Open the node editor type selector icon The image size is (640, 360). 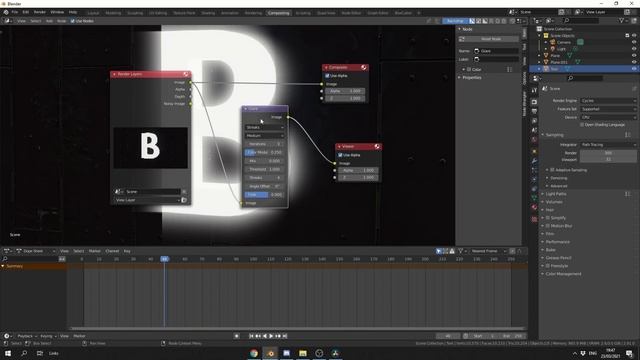[x=7, y=21]
